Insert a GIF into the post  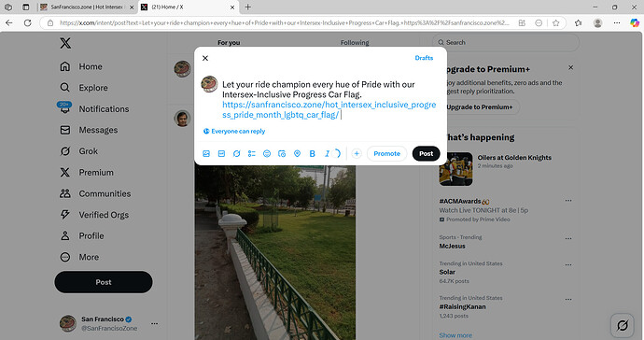[221, 154]
